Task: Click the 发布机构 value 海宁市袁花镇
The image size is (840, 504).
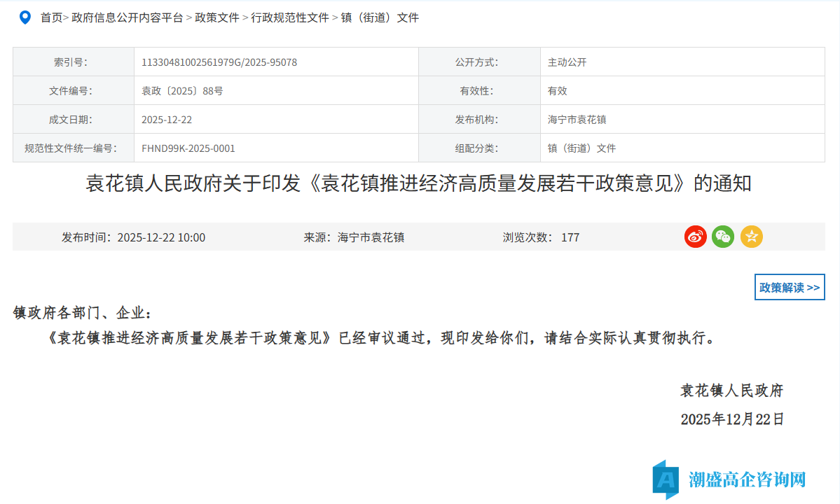Action: (x=577, y=119)
